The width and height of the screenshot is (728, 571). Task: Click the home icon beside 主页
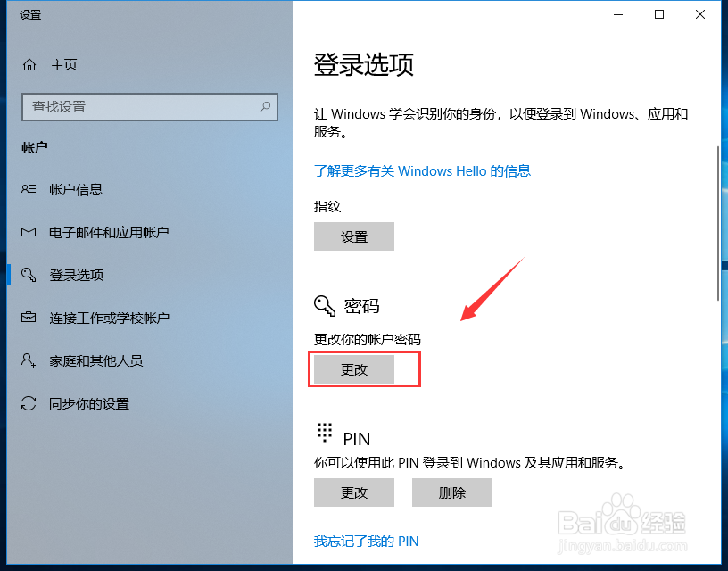point(29,65)
